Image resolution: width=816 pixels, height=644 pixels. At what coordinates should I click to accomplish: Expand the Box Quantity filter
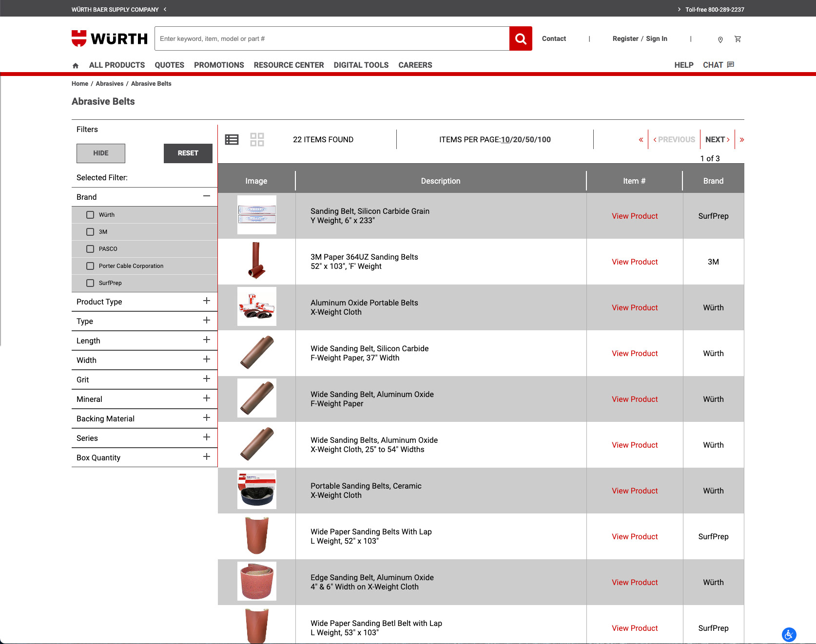pos(207,457)
